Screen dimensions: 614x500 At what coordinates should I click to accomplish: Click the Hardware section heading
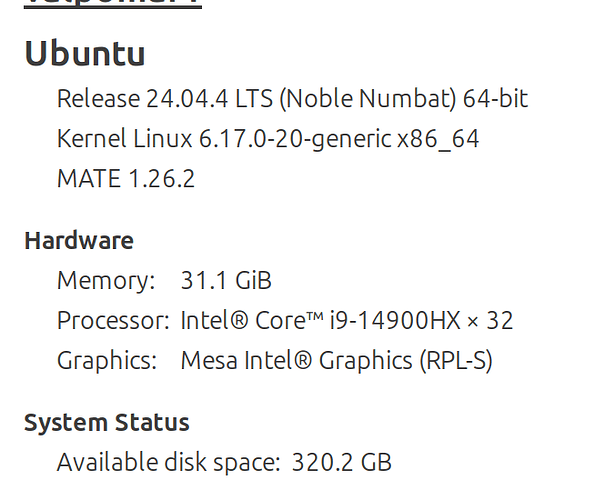pyautogui.click(x=78, y=240)
